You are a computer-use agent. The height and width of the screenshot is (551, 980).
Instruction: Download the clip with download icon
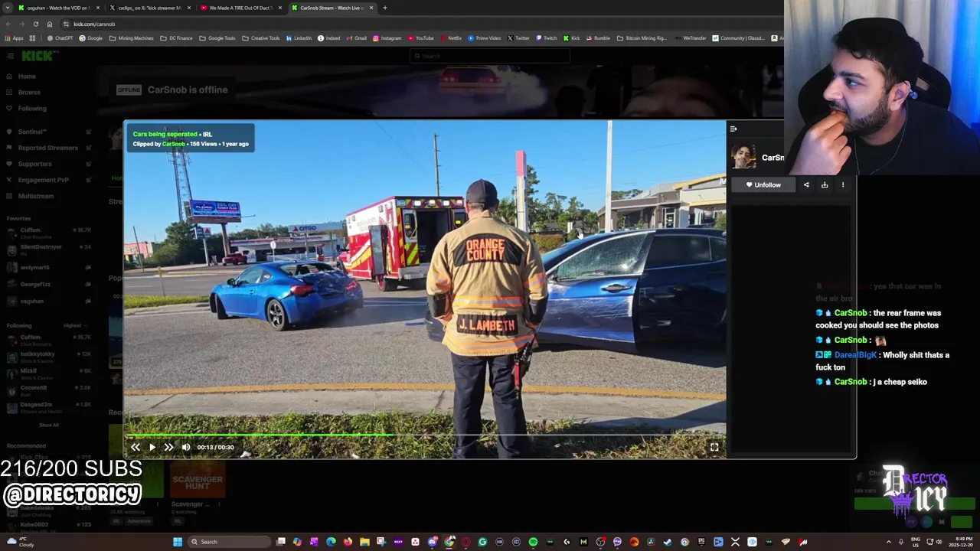[825, 184]
